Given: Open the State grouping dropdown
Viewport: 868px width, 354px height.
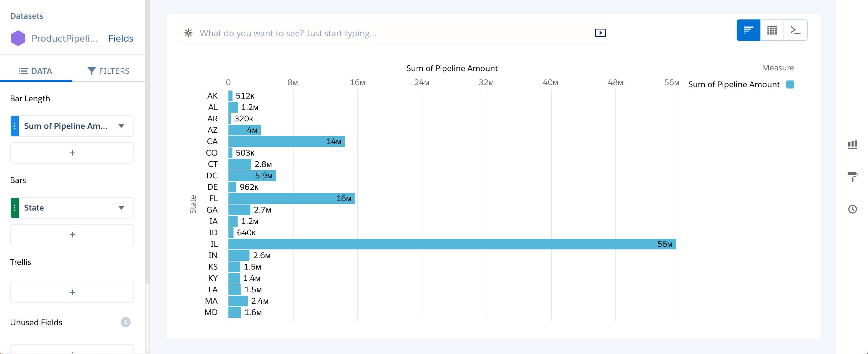Looking at the screenshot, I should pos(122,208).
